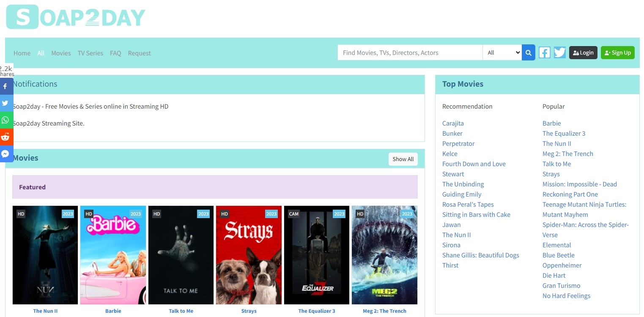Viewport: 644px width, 317px height.
Task: Share via Facebook in side share bar
Action: (x=6, y=86)
